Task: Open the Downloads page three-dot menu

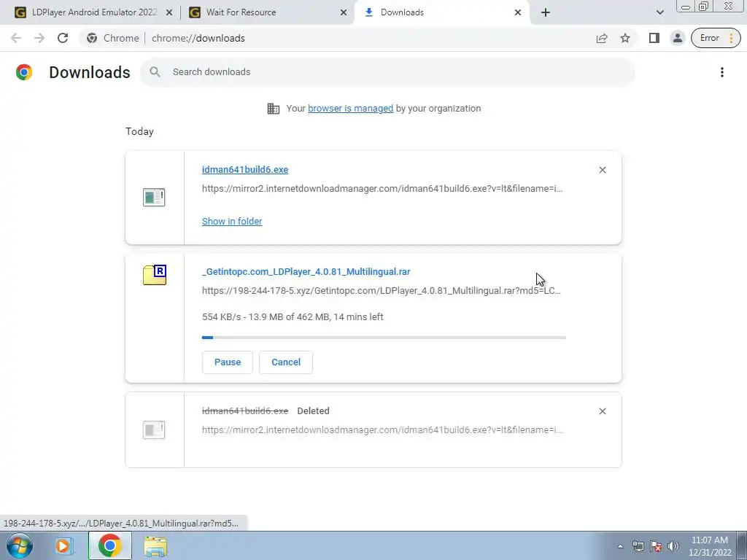Action: [721, 72]
